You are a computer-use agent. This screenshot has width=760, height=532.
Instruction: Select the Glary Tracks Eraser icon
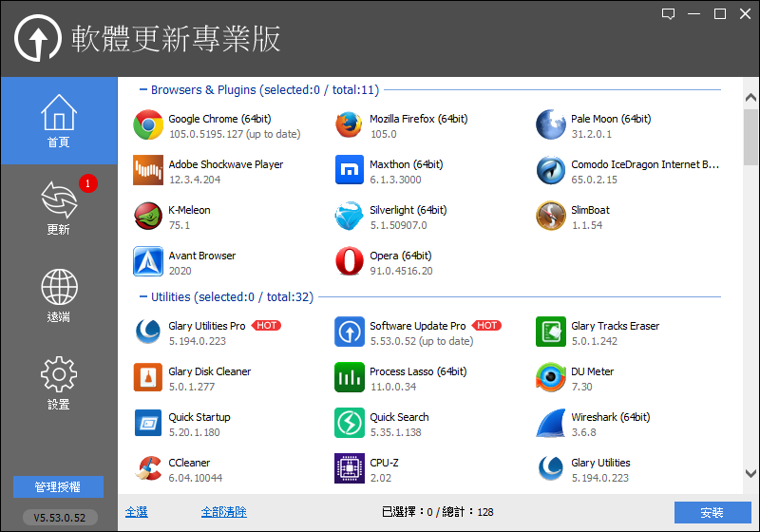[551, 332]
